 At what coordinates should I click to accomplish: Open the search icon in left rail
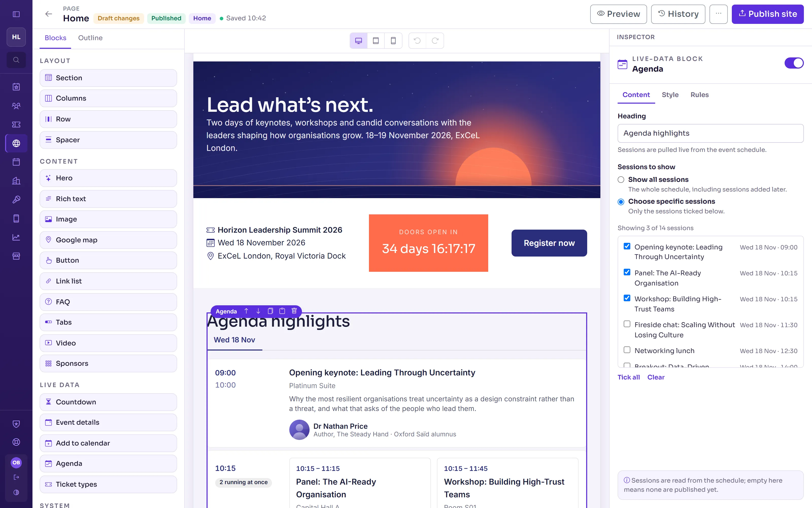coord(16,60)
